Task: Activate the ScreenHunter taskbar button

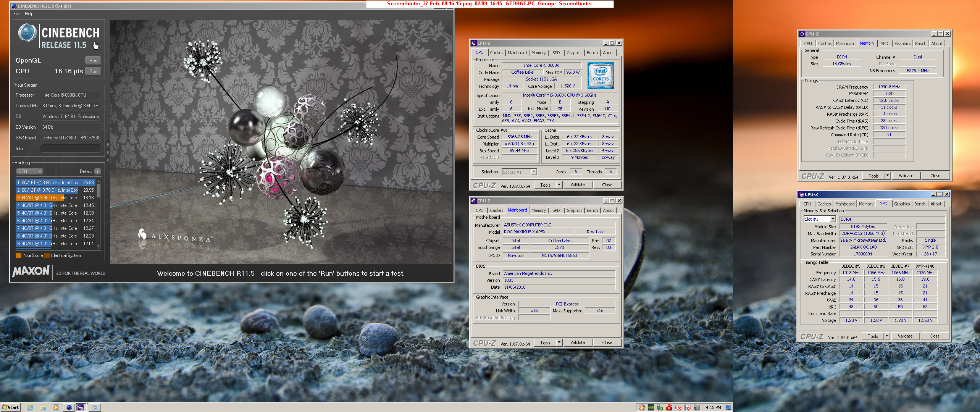Action: click(95, 407)
